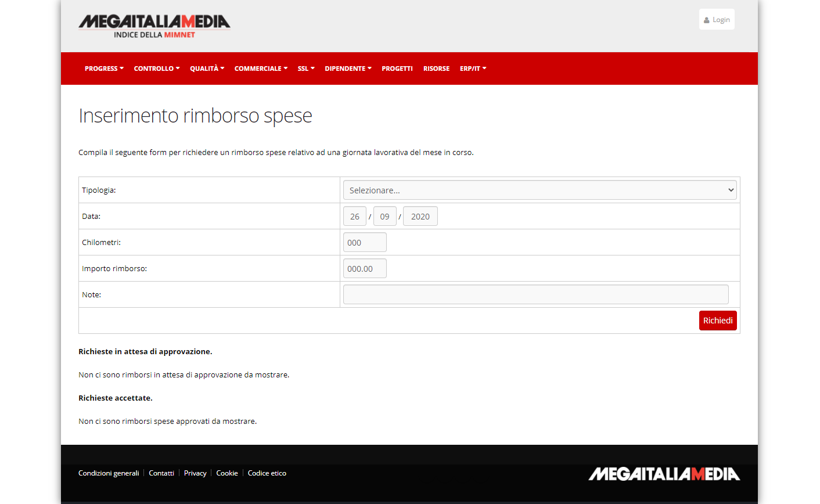Open Cookie footer link
This screenshot has width=820, height=504.
[227, 473]
